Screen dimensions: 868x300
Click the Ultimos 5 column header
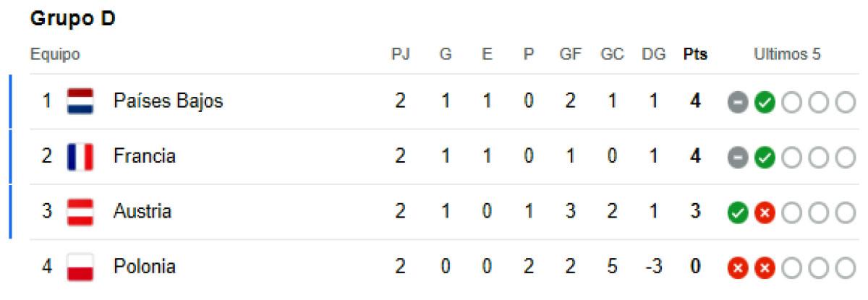point(787,55)
